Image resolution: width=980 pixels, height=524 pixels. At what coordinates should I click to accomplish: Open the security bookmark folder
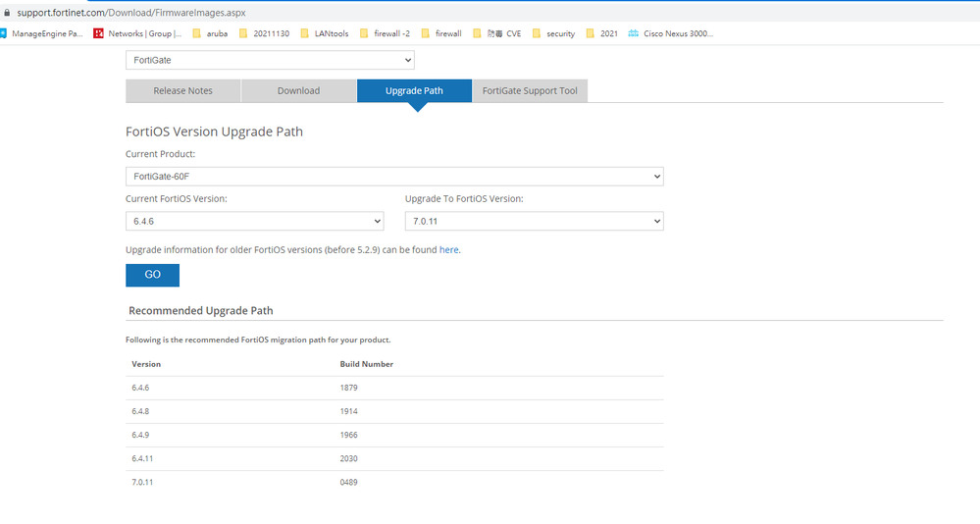(553, 33)
